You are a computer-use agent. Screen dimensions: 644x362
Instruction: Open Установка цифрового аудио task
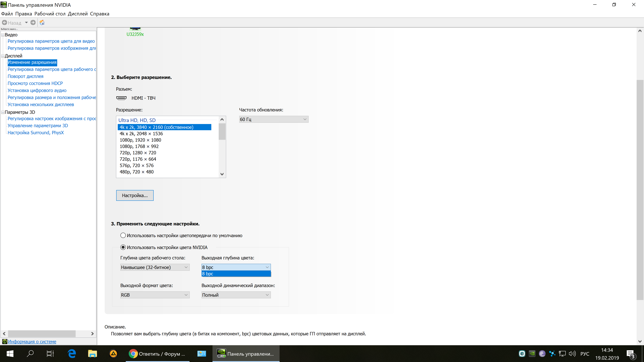point(37,90)
